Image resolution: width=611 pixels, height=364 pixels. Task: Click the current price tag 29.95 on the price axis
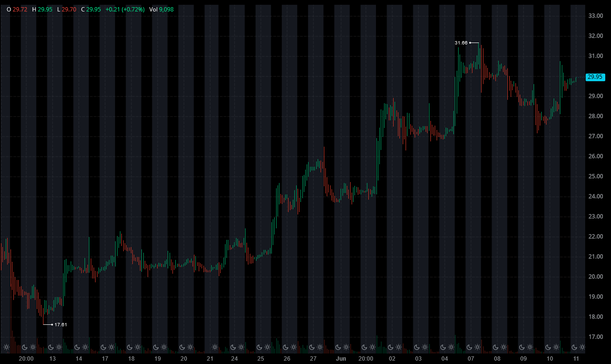[595, 77]
